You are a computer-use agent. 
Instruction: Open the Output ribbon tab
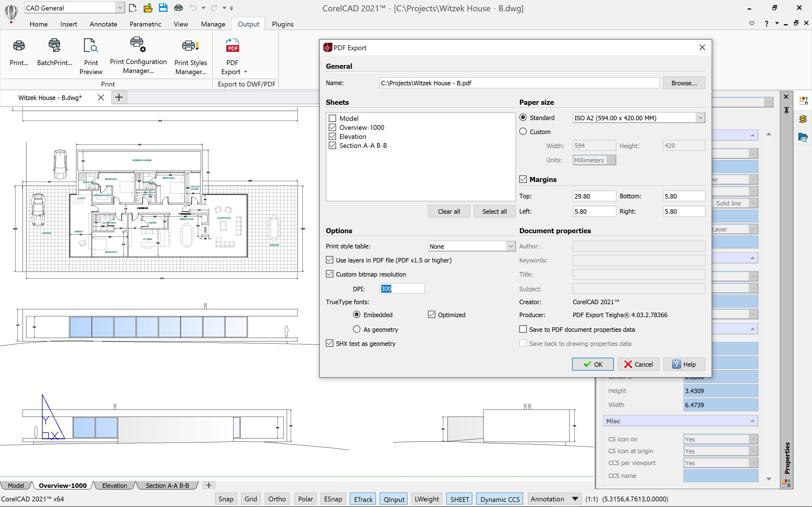(247, 24)
